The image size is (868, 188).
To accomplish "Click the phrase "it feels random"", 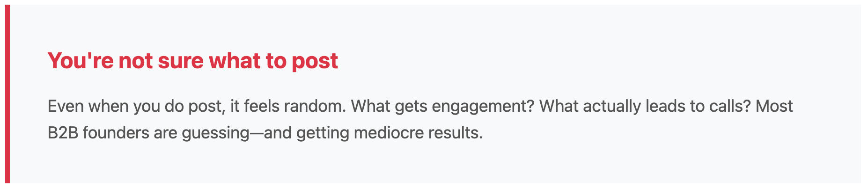I will tap(288, 107).
